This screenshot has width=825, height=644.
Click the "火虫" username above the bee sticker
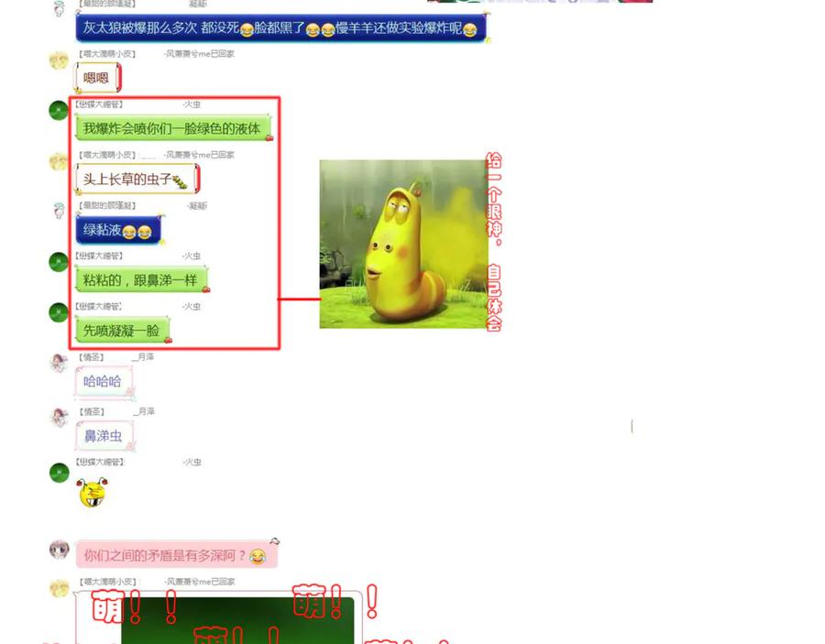point(192,463)
